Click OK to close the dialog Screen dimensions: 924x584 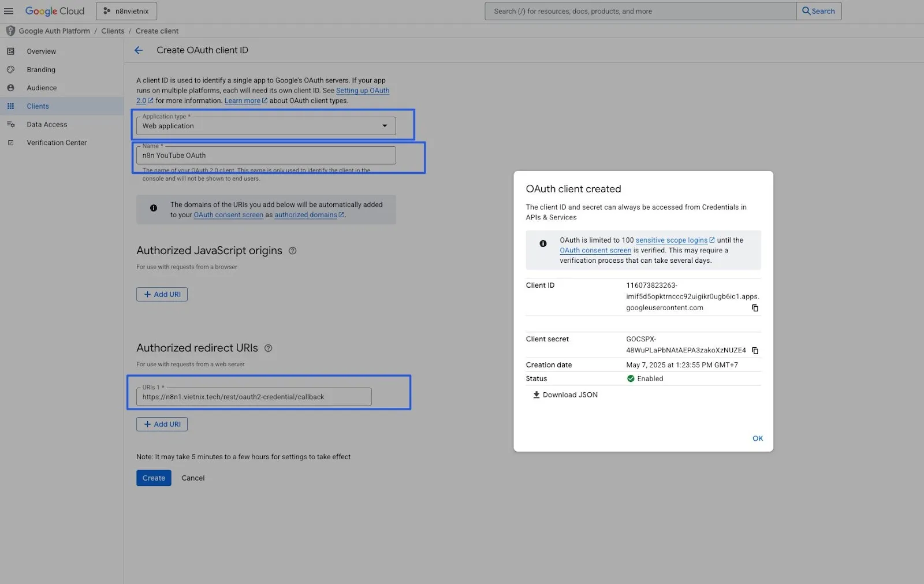point(757,438)
